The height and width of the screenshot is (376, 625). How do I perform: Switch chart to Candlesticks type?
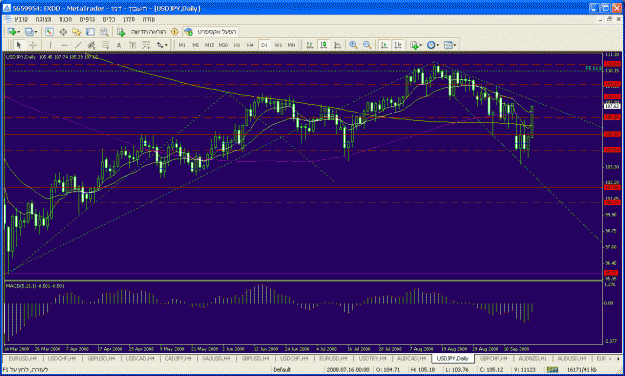324,45
